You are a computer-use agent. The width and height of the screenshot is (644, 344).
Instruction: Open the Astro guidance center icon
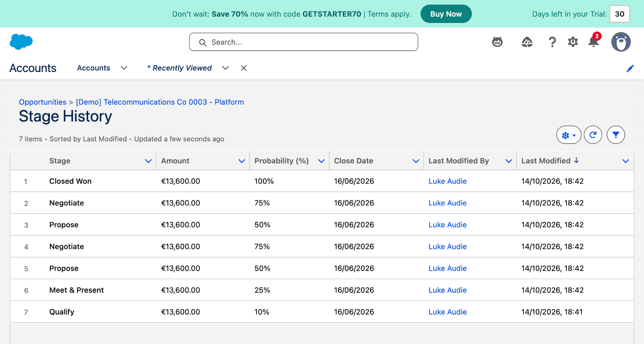click(x=497, y=42)
